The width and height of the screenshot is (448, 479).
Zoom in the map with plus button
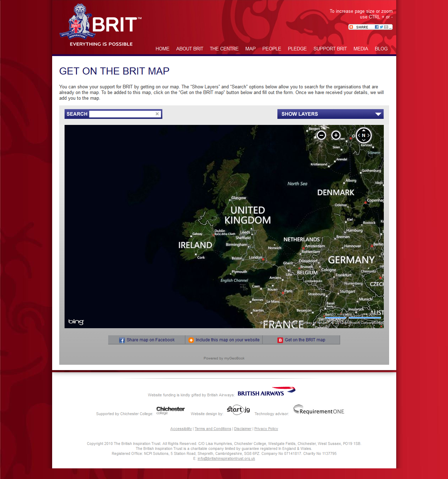pos(336,135)
